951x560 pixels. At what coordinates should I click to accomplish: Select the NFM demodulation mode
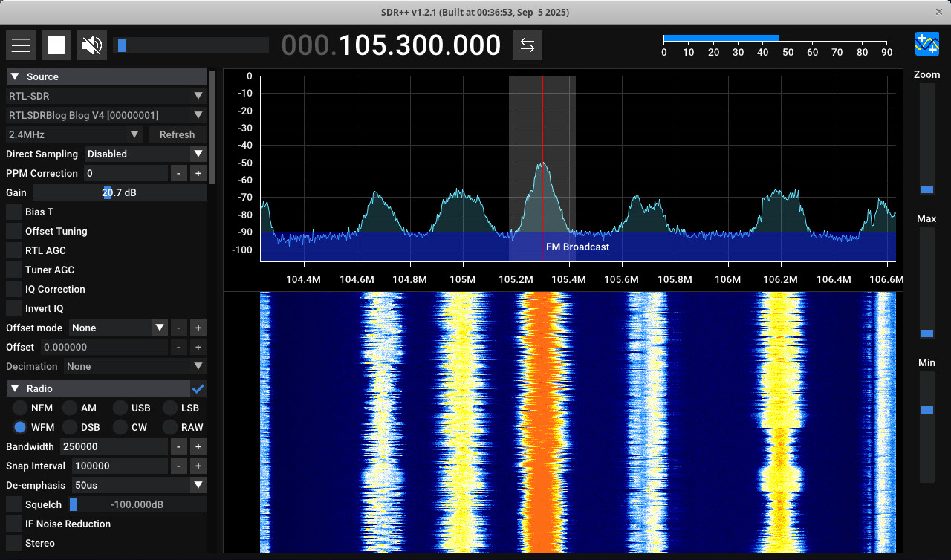coord(20,408)
